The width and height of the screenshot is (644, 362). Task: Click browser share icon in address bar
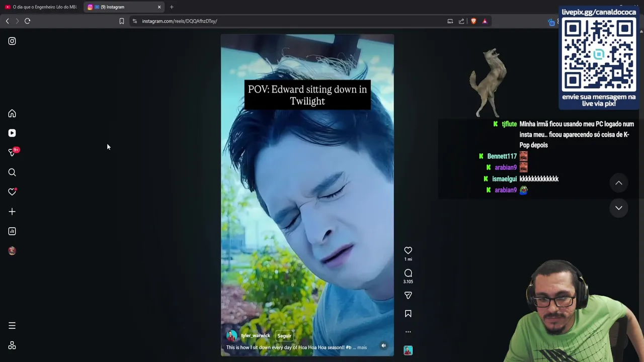click(461, 21)
